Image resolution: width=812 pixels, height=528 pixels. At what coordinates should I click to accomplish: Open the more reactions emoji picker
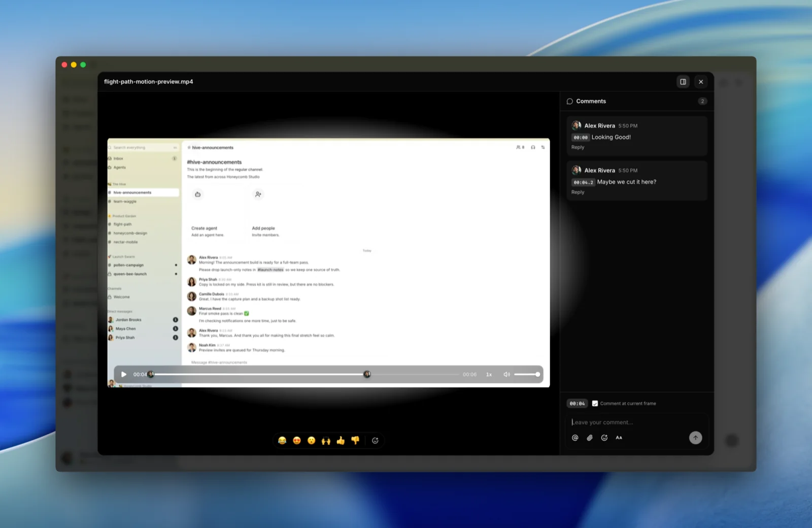(x=375, y=440)
